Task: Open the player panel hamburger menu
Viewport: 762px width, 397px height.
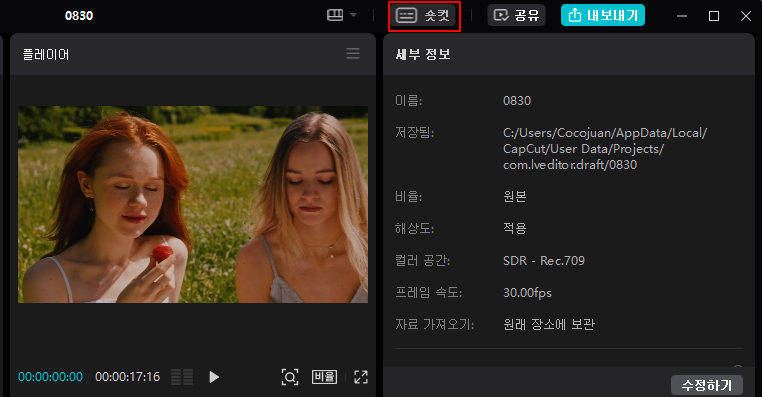Action: [353, 53]
